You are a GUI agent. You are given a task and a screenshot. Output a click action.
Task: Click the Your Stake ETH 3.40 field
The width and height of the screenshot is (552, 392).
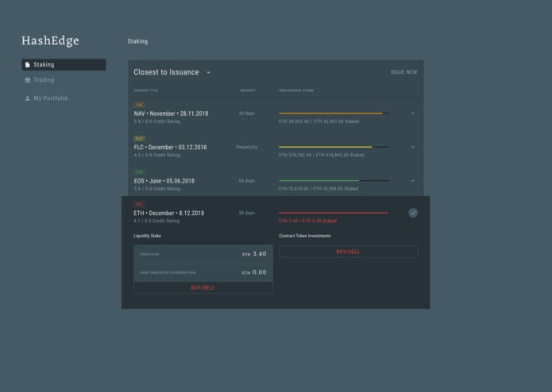pos(203,254)
